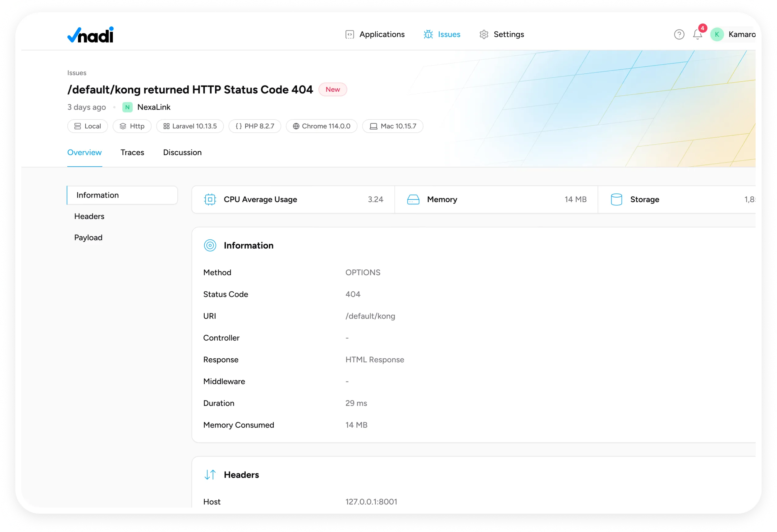Switch to the Traces tab
Image resolution: width=777 pixels, height=532 pixels.
point(132,152)
